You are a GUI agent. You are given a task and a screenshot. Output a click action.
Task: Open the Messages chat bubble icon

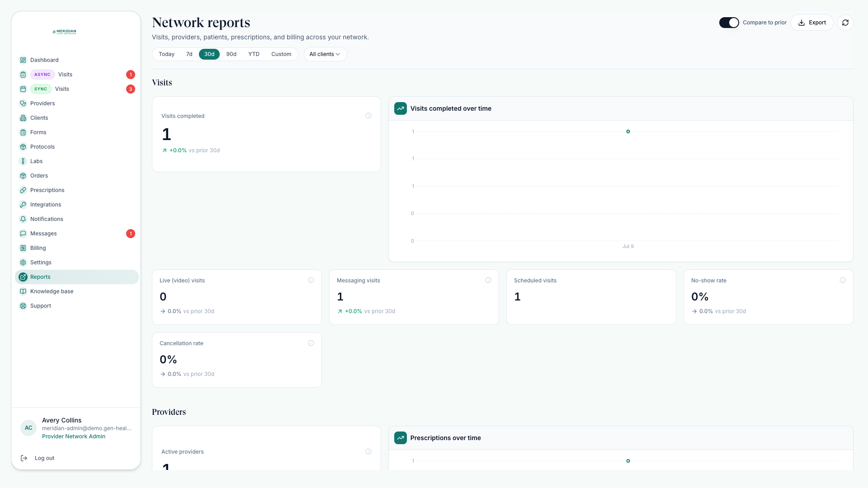pos(23,234)
